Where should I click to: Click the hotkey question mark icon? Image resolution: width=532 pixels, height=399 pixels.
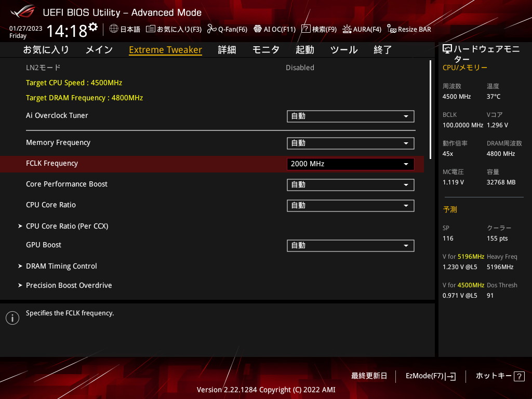(x=519, y=376)
